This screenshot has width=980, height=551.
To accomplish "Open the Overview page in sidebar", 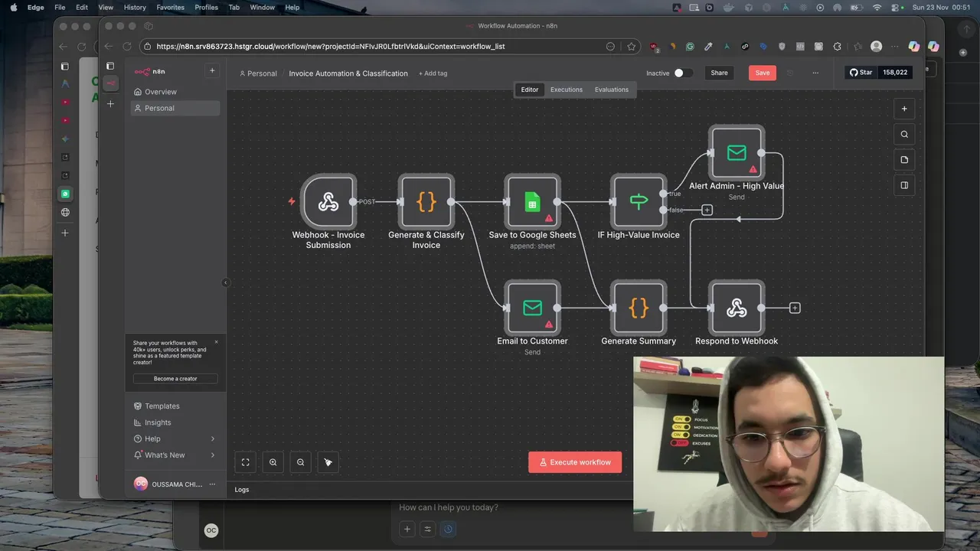I will tap(175, 92).
